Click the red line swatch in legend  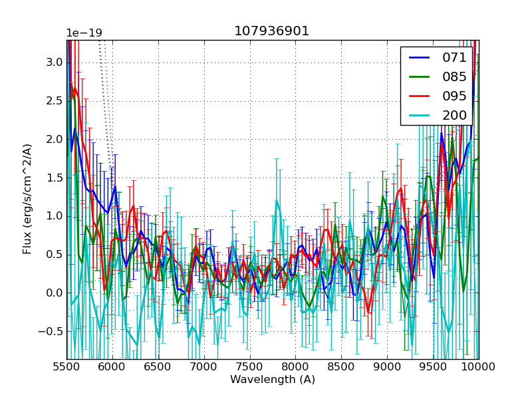tap(419, 96)
